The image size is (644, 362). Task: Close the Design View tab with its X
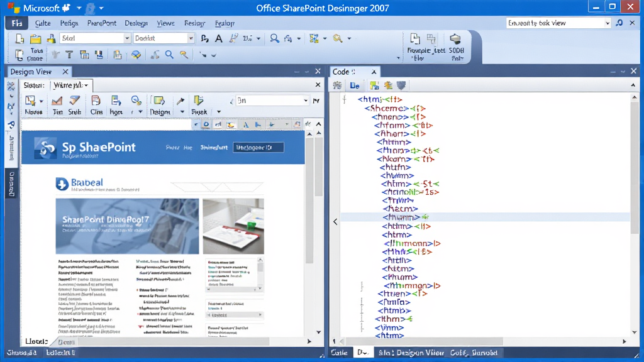(65, 72)
